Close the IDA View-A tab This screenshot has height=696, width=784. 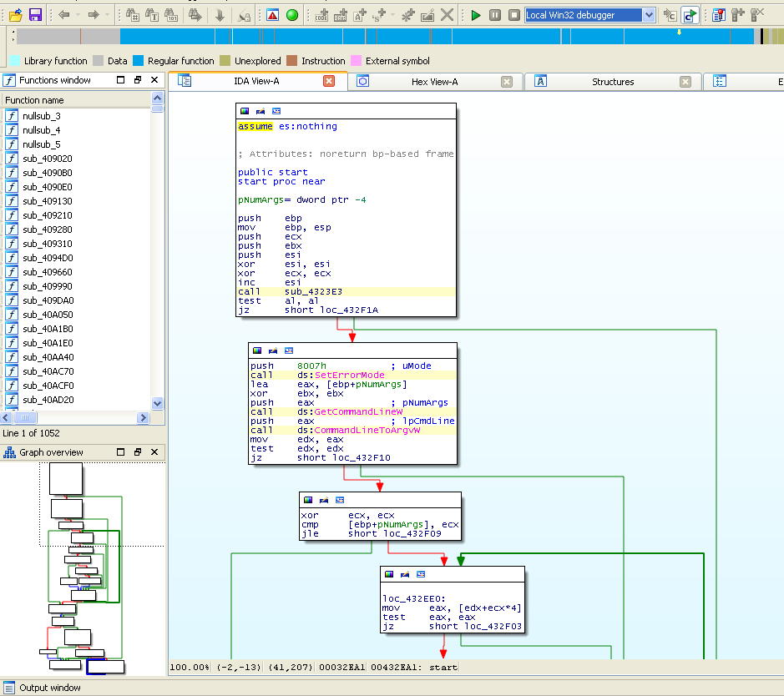[329, 82]
